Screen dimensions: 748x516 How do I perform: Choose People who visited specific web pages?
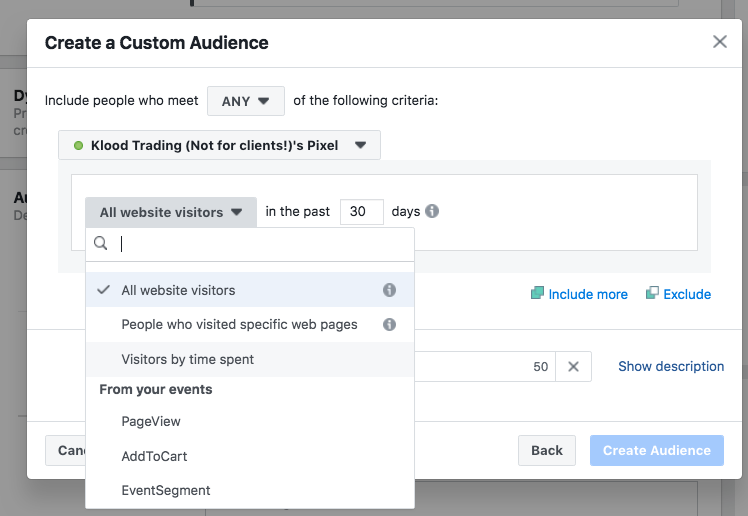point(239,324)
